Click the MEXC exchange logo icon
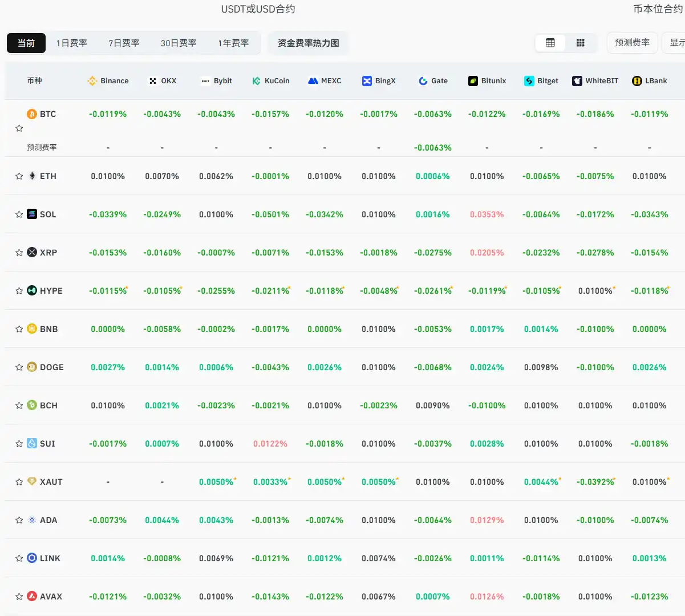Viewport: 685px width, 616px height. 313,81
